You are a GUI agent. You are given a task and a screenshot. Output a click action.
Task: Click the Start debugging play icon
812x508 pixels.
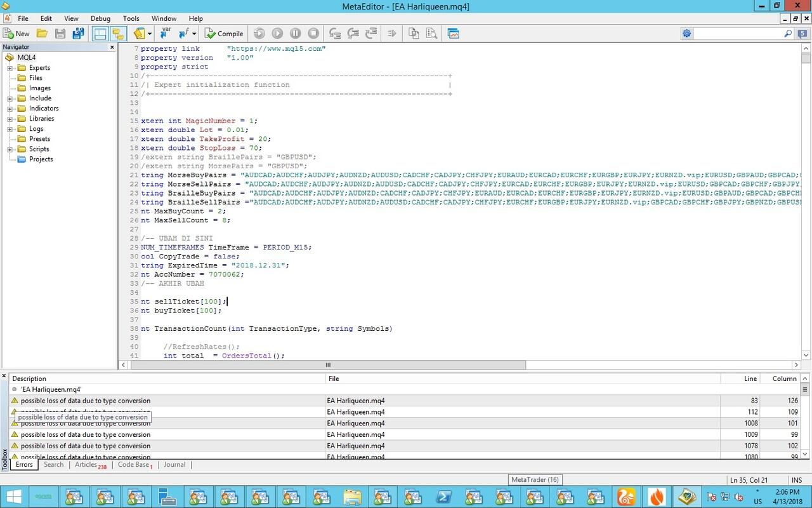(277, 34)
